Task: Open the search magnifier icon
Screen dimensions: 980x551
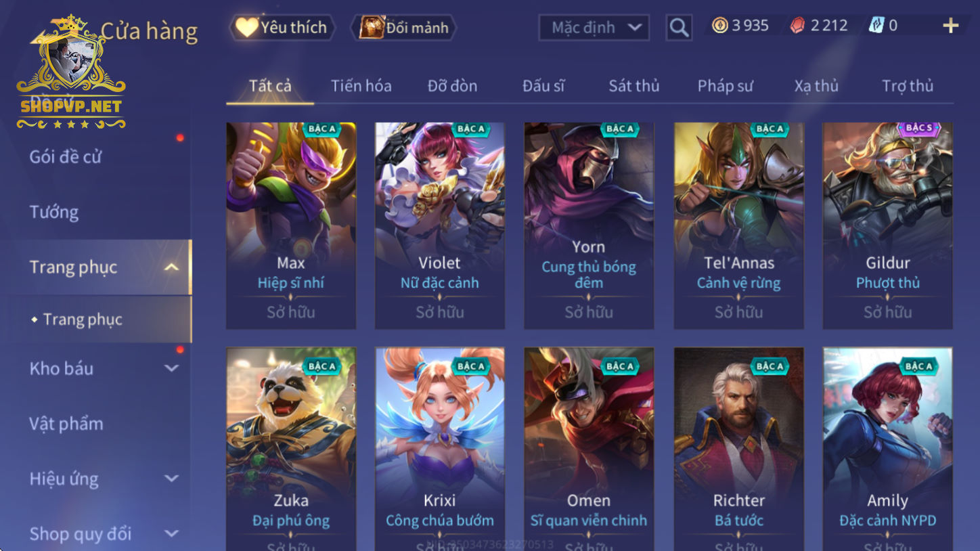Action: tap(679, 28)
